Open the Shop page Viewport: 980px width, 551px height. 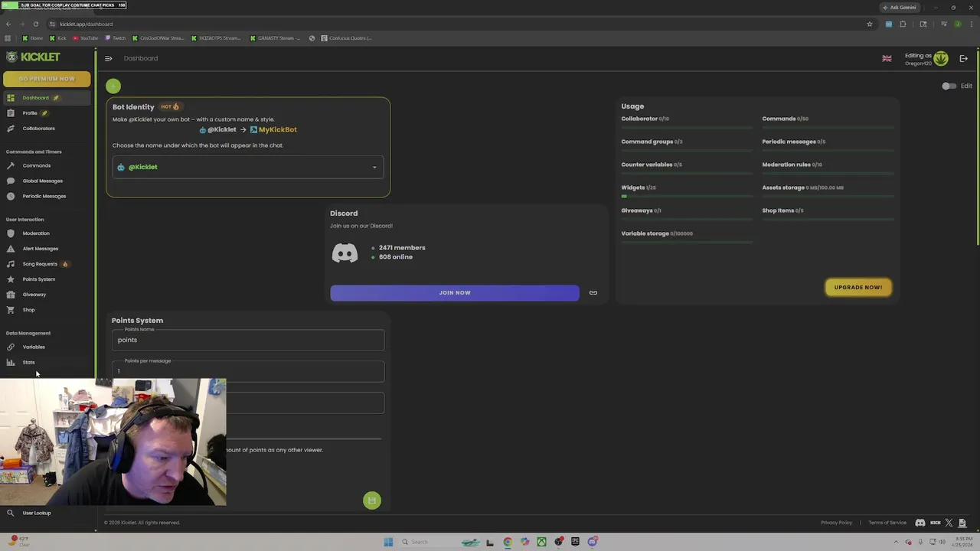pyautogui.click(x=46, y=310)
